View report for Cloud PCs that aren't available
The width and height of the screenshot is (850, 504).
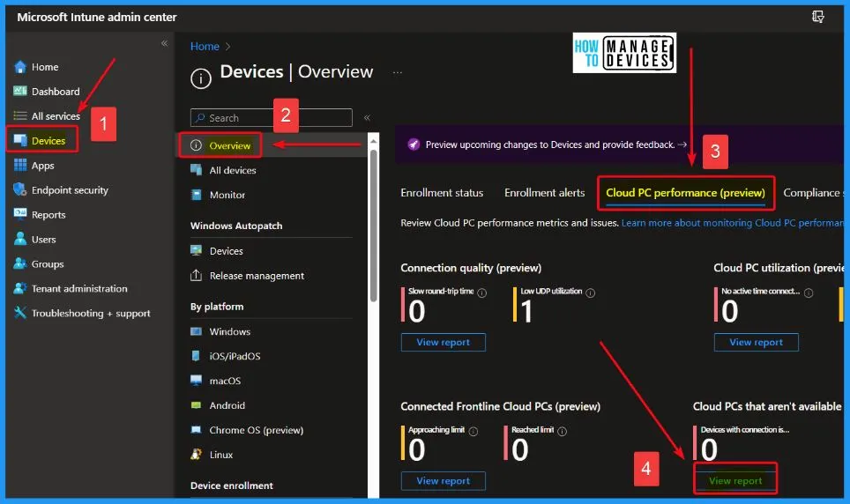[x=735, y=481]
